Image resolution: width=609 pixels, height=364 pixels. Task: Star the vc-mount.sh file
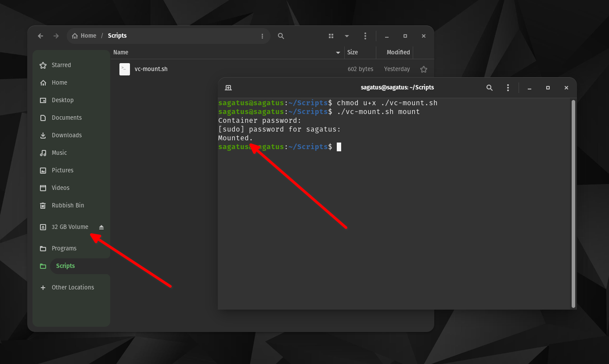tap(424, 69)
